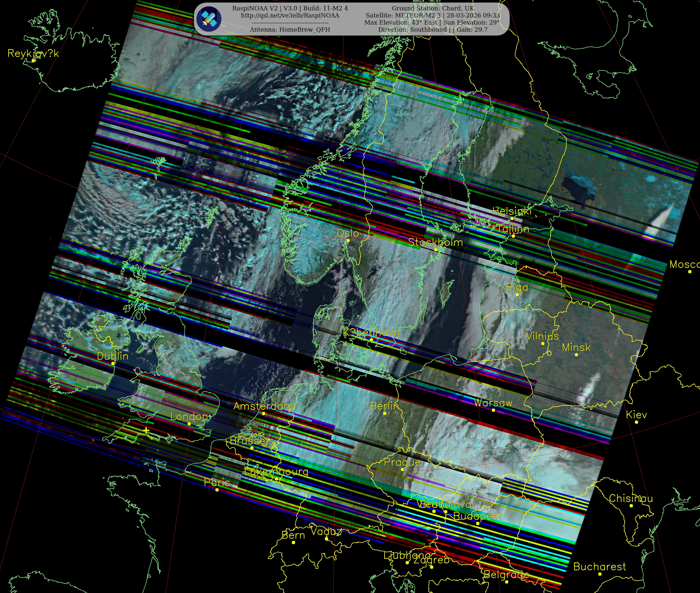This screenshot has width=700, height=593.
Task: Click the Antenna HomeBrew_QFH header text
Action: pyautogui.click(x=290, y=29)
